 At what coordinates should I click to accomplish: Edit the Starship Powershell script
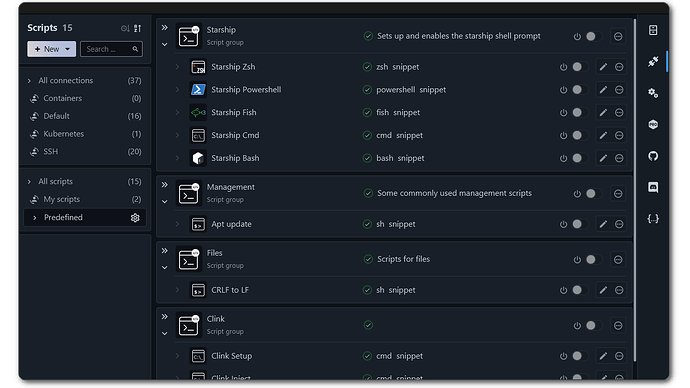click(603, 90)
